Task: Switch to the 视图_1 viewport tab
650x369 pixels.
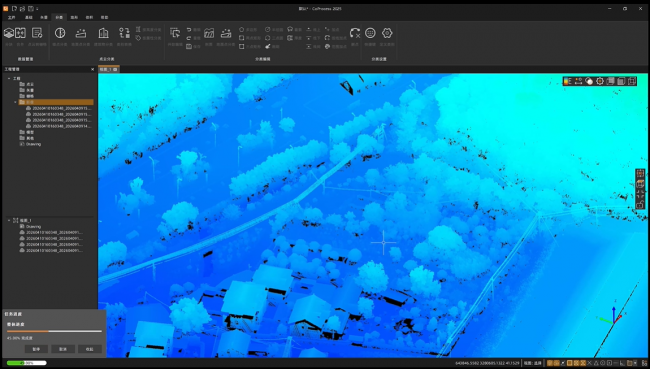Action: click(109, 69)
